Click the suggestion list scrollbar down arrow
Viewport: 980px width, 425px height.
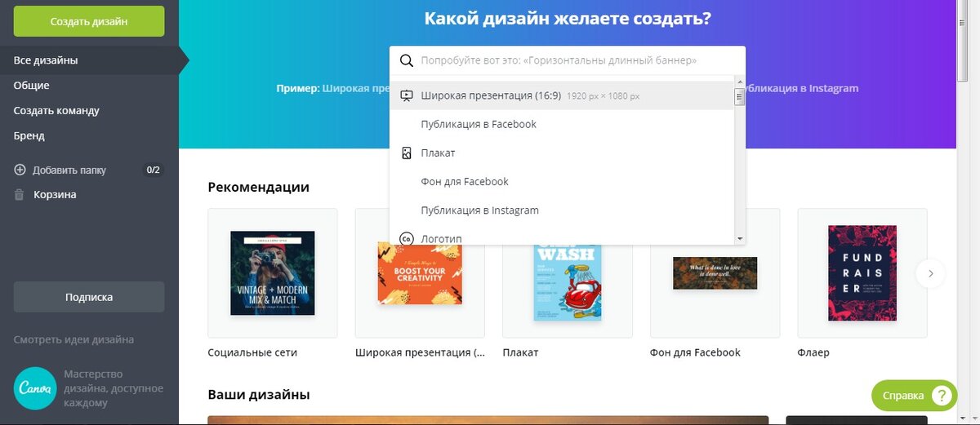tap(740, 239)
